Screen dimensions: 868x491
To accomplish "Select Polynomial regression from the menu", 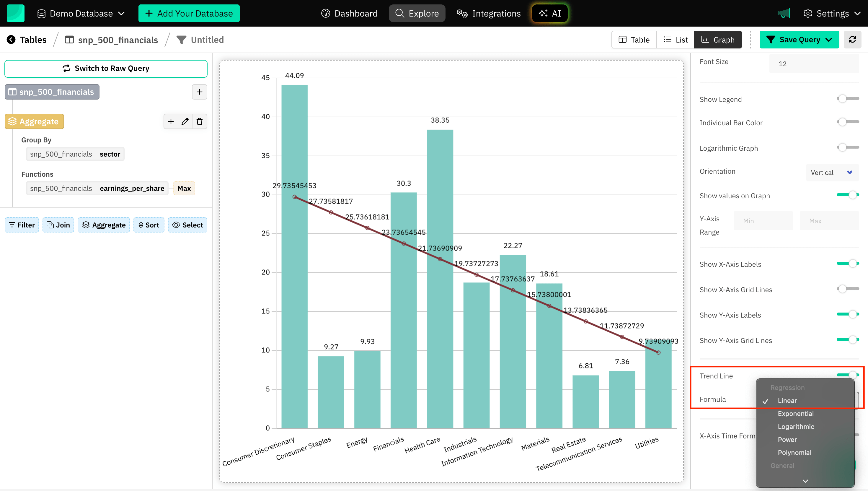I will 794,452.
